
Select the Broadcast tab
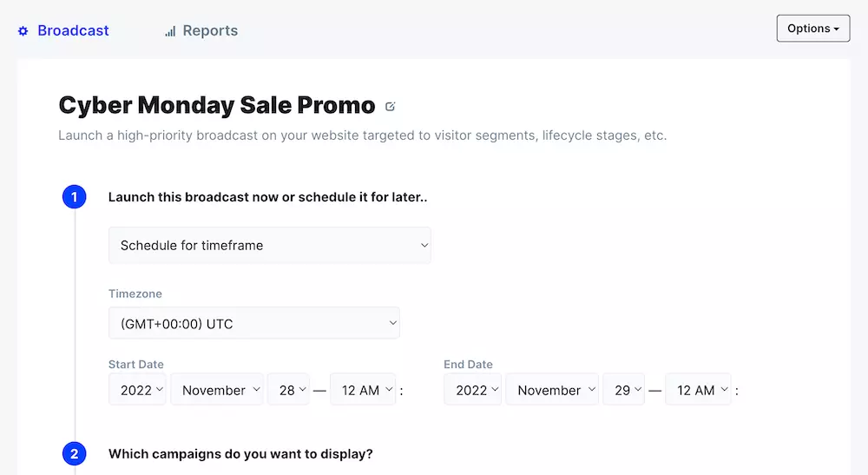tap(73, 30)
